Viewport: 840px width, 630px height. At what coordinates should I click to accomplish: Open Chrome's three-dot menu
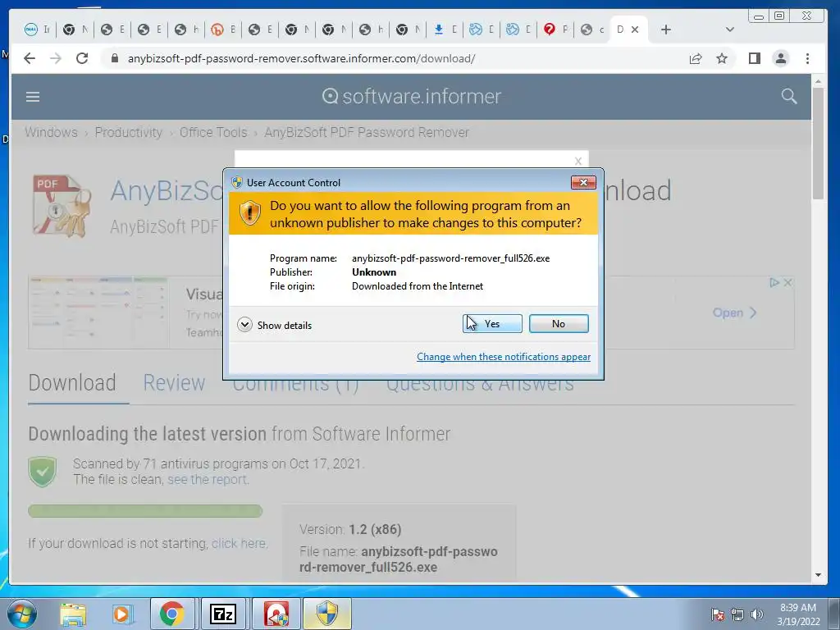coord(807,58)
